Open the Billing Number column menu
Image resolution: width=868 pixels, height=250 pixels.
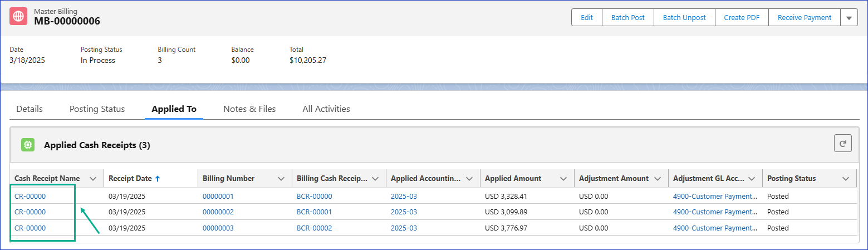[281, 179]
